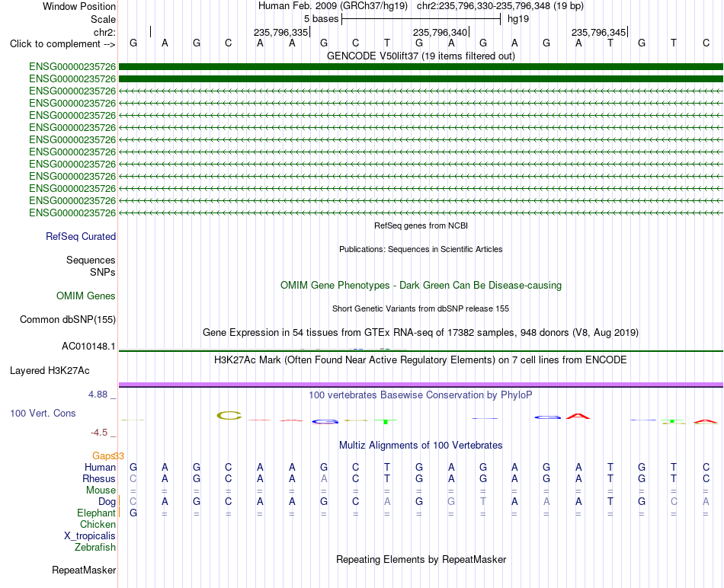The image size is (724, 588).
Task: Open 'Publications: Sequences in Scientific Articles' track
Action: (x=421, y=249)
